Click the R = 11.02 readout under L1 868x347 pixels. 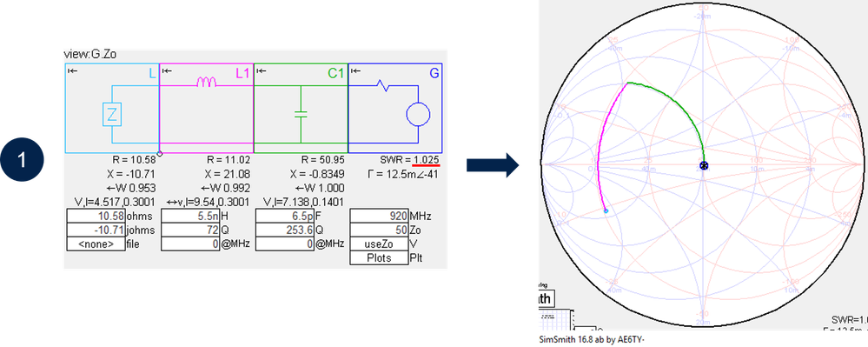tap(227, 160)
